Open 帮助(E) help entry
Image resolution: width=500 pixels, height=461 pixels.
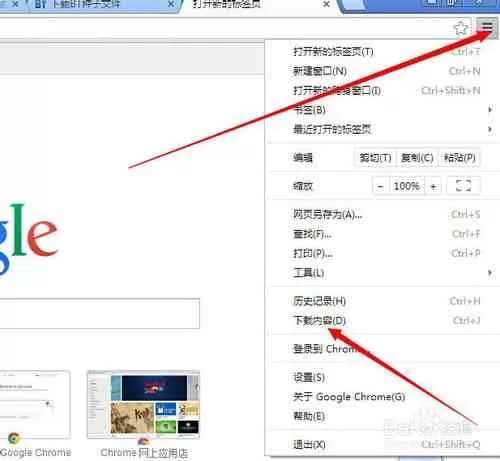pyautogui.click(x=383, y=416)
